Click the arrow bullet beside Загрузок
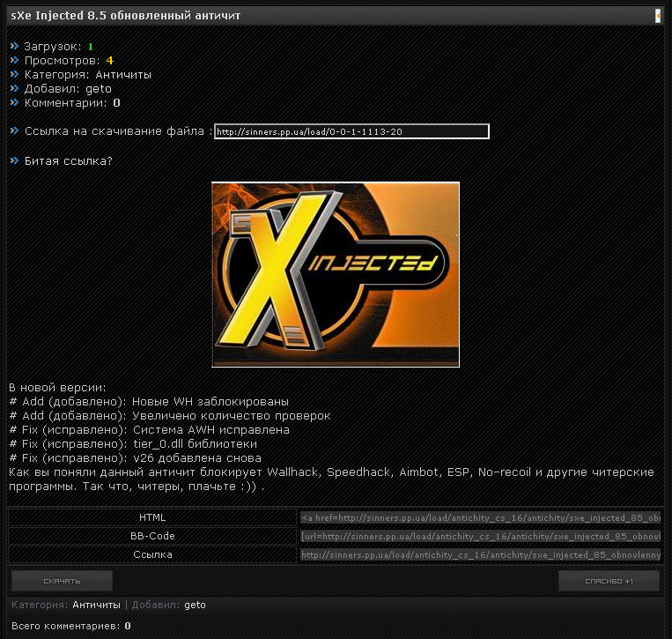Image resolution: width=672 pixels, height=639 pixels. click(x=15, y=46)
